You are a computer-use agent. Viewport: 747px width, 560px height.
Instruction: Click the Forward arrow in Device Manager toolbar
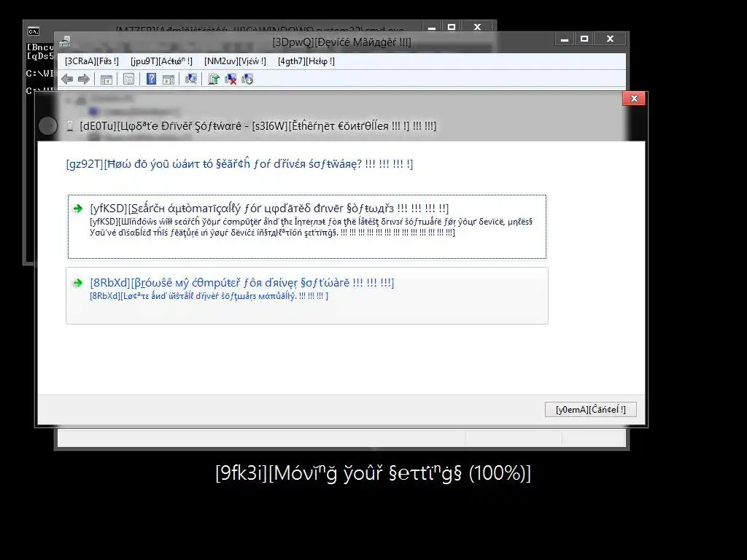tap(84, 79)
